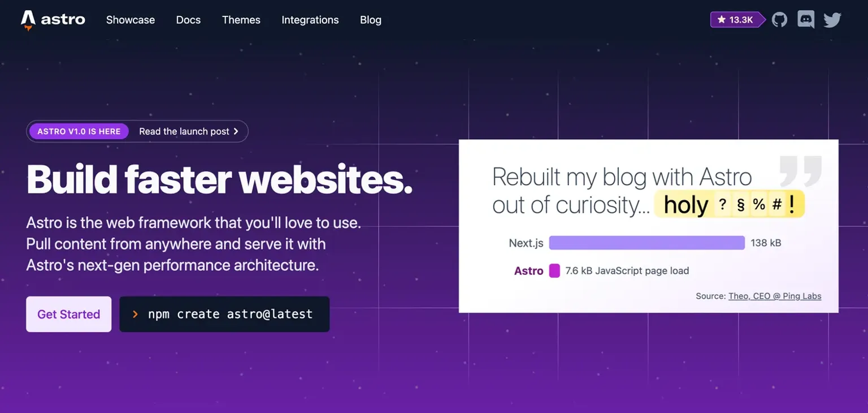Viewport: 868px width, 413px height.
Task: Visit the Blog section
Action: 371,20
